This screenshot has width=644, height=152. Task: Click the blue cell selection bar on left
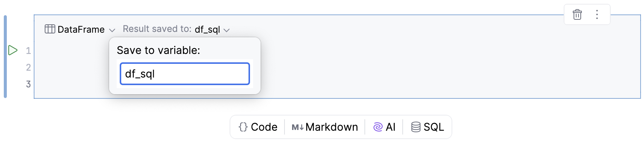tap(5, 57)
